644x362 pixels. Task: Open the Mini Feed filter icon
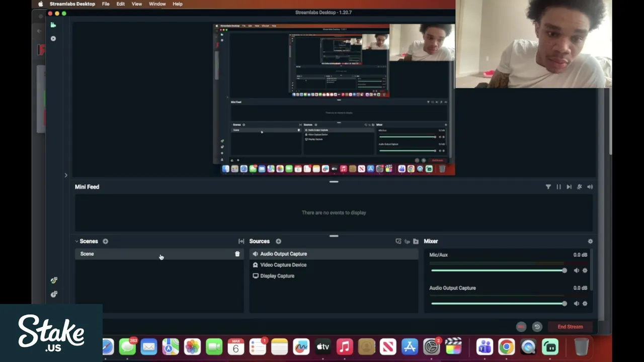click(548, 187)
